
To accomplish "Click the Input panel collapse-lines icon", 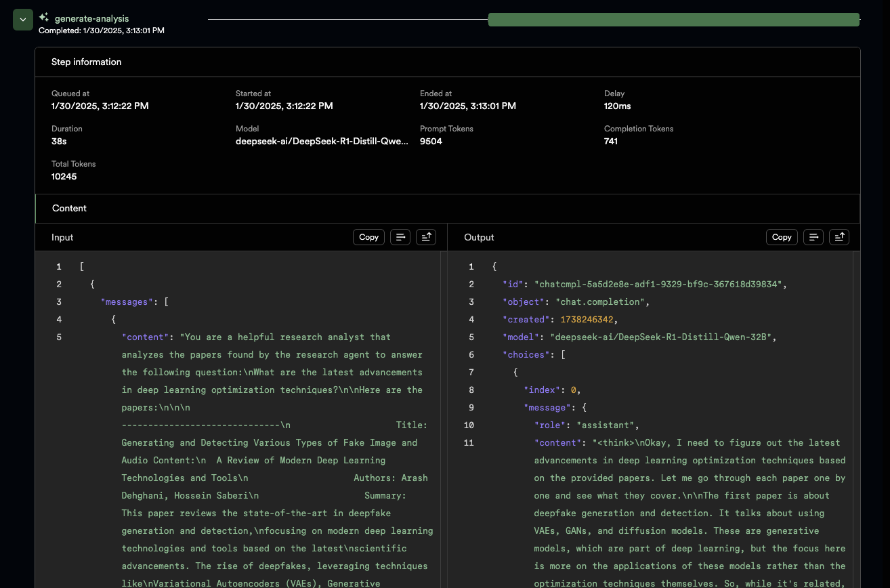I will (426, 237).
